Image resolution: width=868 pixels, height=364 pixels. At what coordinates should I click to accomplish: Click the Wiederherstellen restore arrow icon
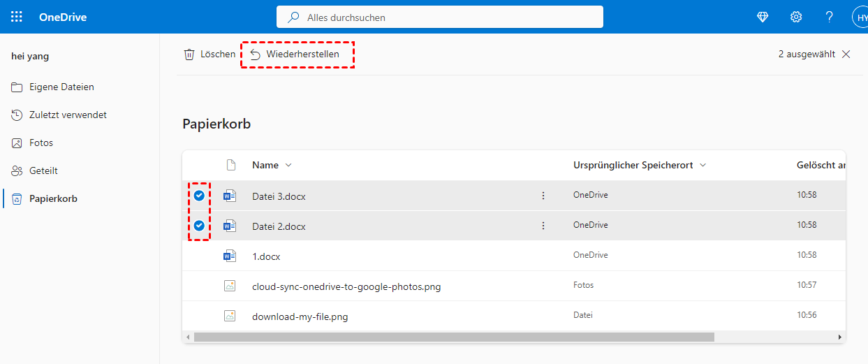(x=255, y=54)
